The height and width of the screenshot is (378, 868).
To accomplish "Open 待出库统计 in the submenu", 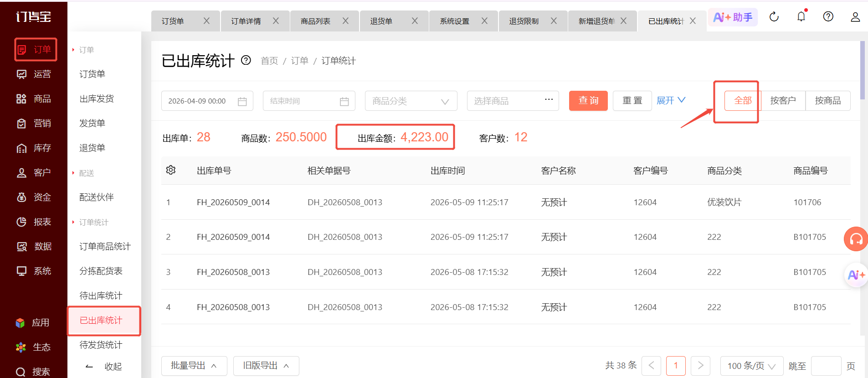I will (x=101, y=295).
